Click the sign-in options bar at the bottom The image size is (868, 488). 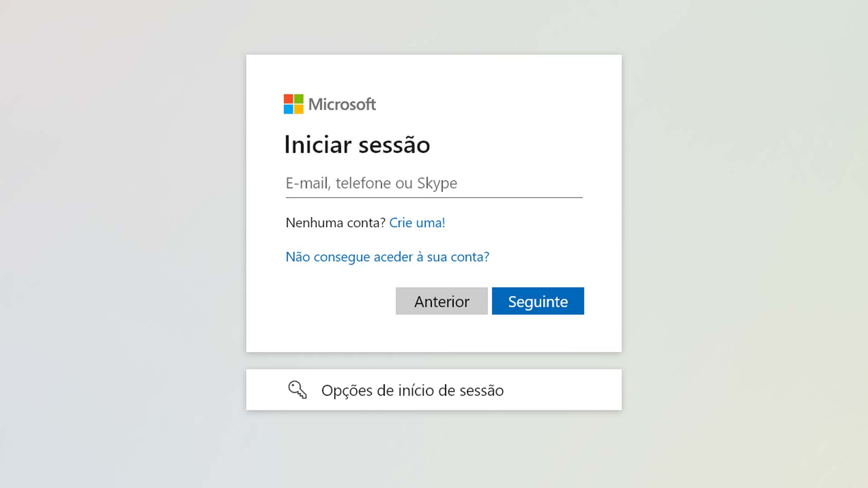coord(434,389)
